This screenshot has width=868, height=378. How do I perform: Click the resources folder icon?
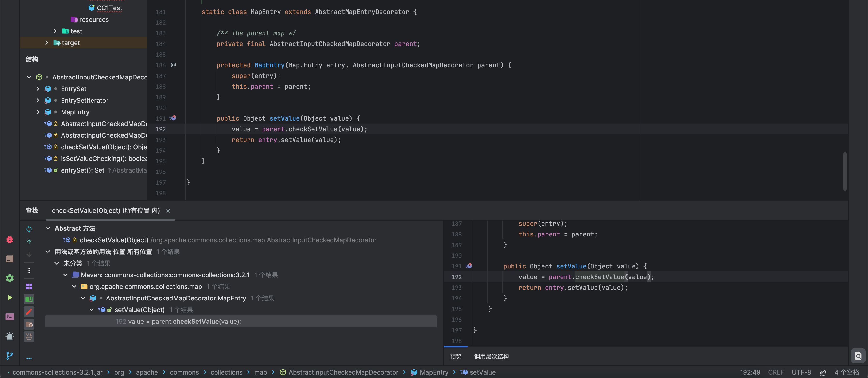point(74,20)
